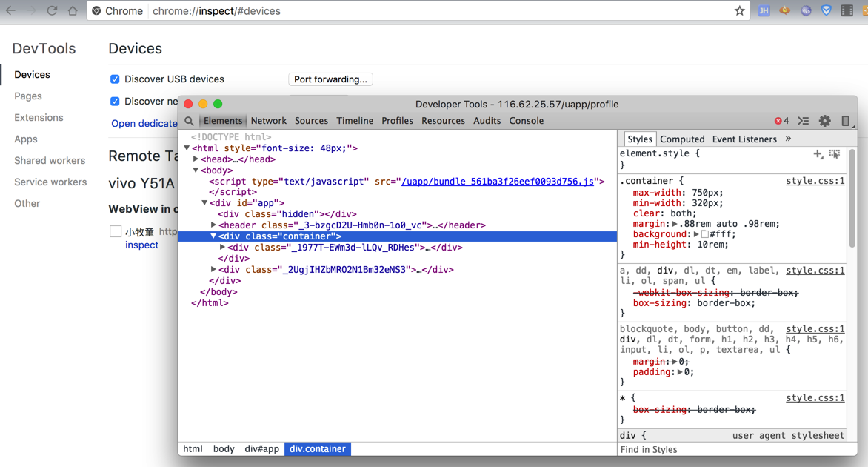Open Pages in DevTools sidebar
This screenshot has height=467, width=868.
click(x=28, y=96)
